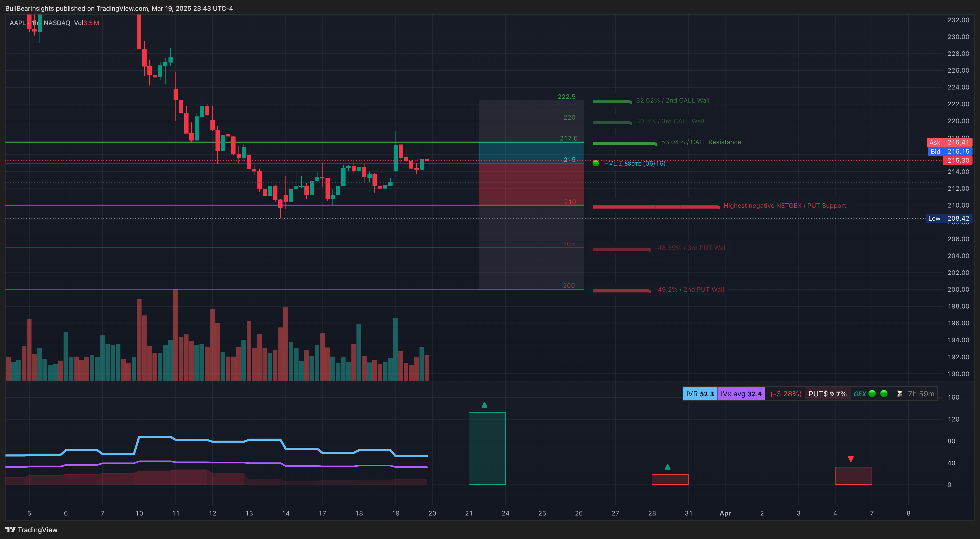Click the 10 label on the date axis
This screenshot has height=539, width=980.
pyautogui.click(x=139, y=513)
